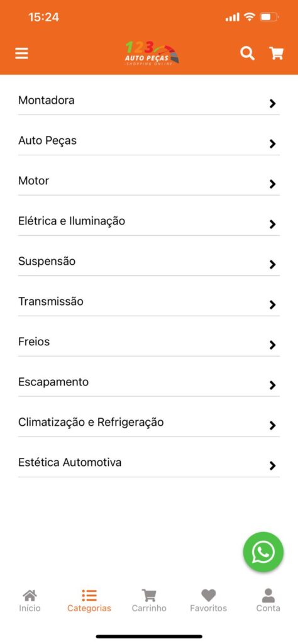
Task: Open Favoritos heart icon
Action: (x=209, y=595)
